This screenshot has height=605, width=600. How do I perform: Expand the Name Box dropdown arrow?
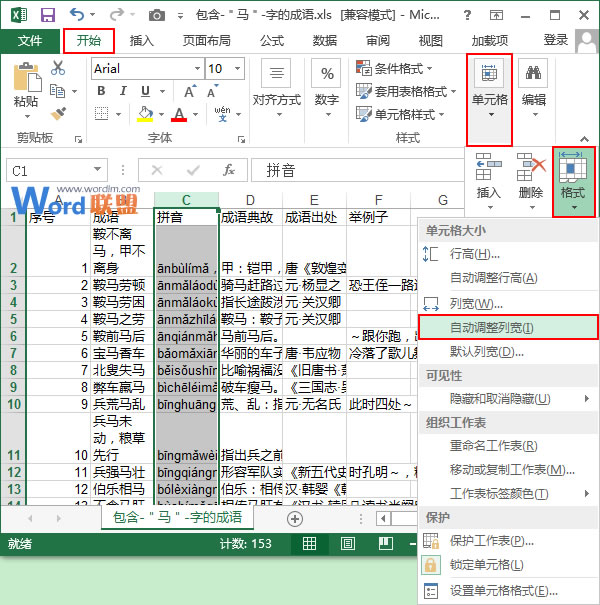click(97, 169)
